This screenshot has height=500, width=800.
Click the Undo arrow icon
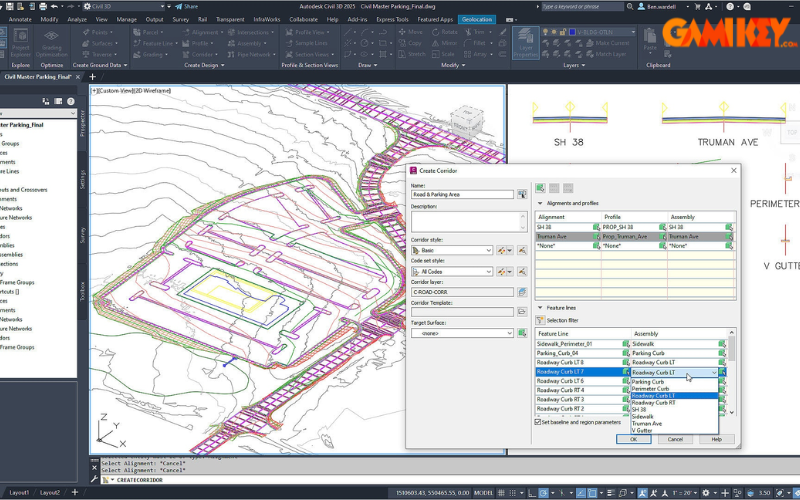coord(54,7)
